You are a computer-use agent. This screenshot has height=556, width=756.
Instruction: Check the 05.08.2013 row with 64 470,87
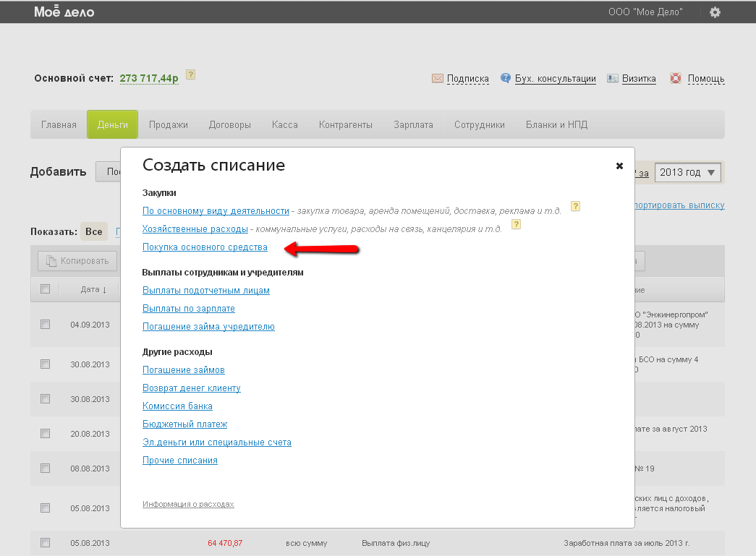coord(46,543)
